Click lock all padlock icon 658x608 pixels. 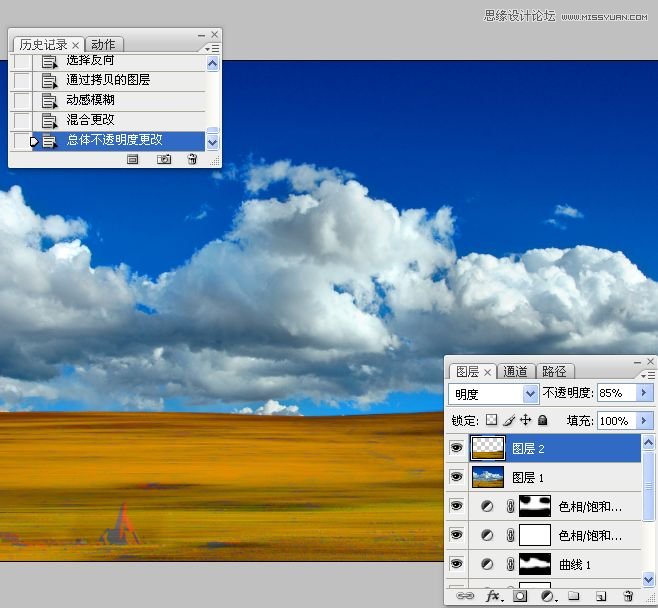coord(543,420)
